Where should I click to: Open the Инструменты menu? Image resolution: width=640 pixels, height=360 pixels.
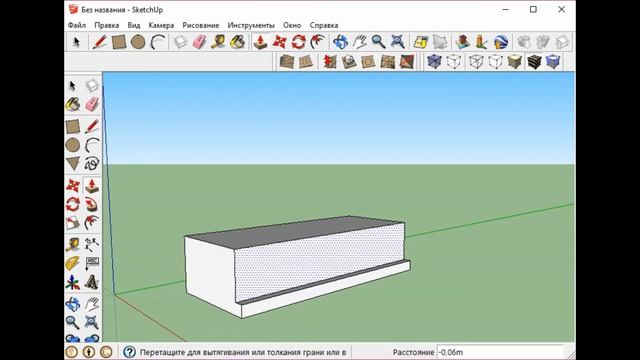pyautogui.click(x=251, y=25)
